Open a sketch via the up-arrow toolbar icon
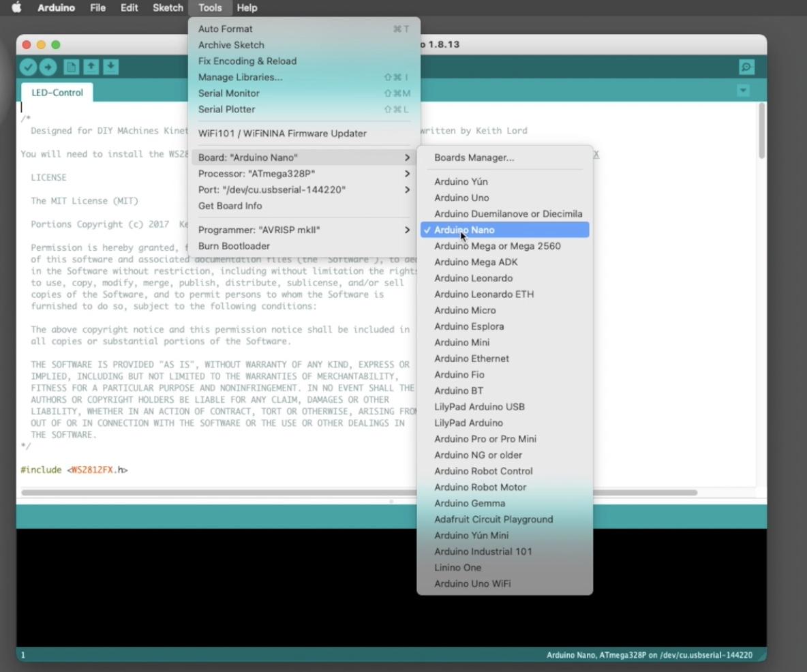Image resolution: width=807 pixels, height=672 pixels. click(x=90, y=67)
